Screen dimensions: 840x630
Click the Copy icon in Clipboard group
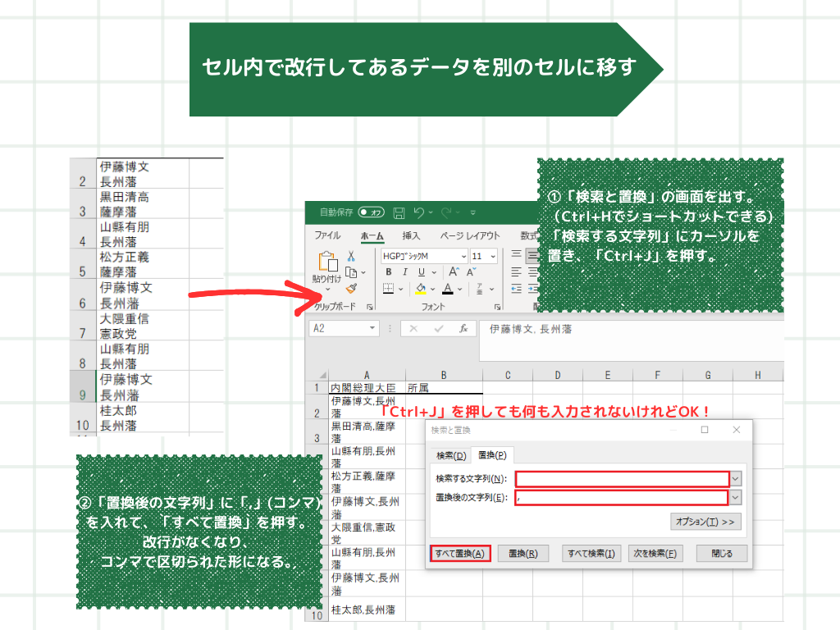[351, 272]
